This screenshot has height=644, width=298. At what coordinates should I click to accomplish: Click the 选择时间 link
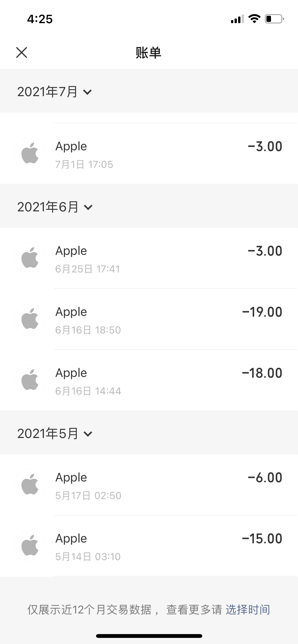point(248,610)
